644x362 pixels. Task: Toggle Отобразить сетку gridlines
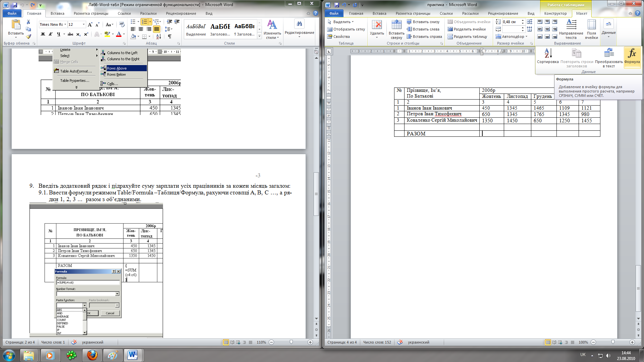click(346, 29)
